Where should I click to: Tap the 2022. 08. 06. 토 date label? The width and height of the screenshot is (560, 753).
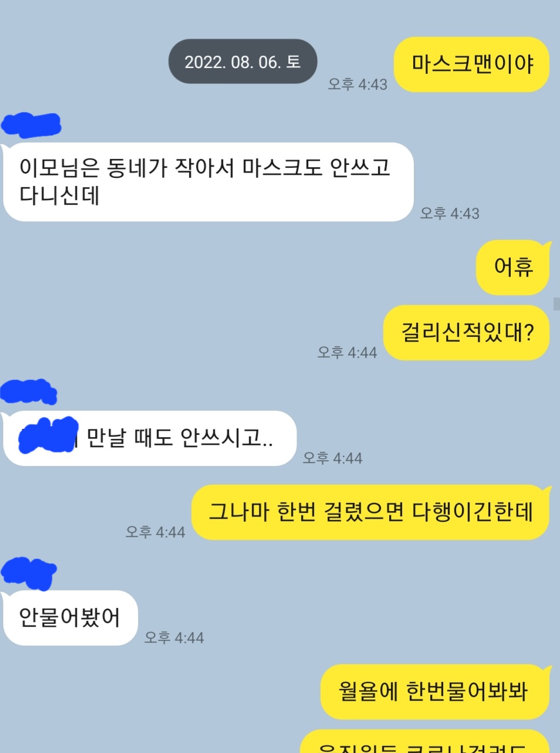[243, 62]
